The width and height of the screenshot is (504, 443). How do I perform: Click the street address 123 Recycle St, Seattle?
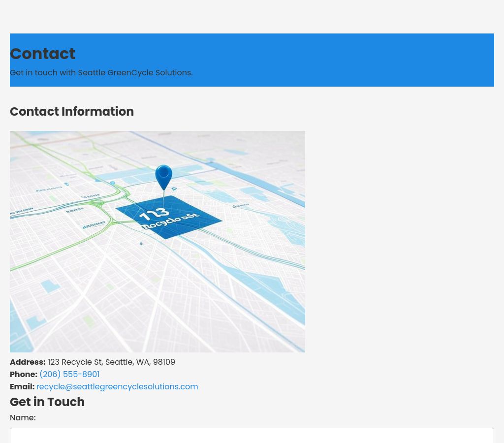pos(111,362)
